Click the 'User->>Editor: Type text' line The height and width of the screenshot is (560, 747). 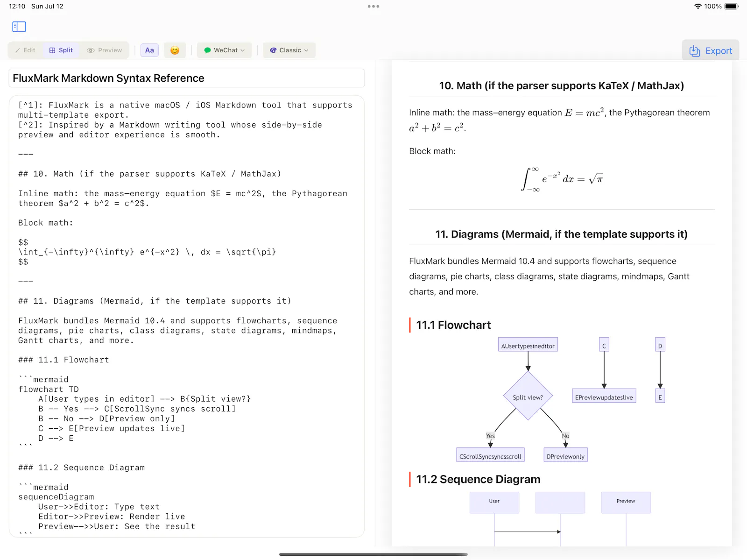[x=99, y=507]
